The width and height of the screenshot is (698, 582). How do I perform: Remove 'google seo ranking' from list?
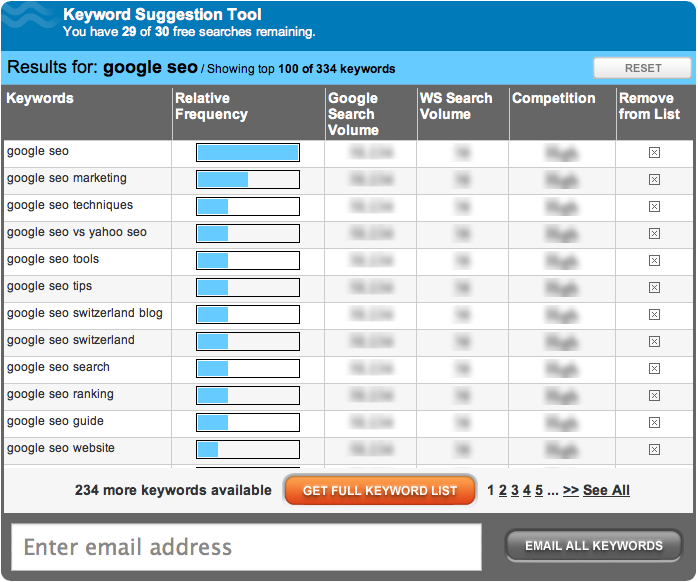tap(654, 395)
